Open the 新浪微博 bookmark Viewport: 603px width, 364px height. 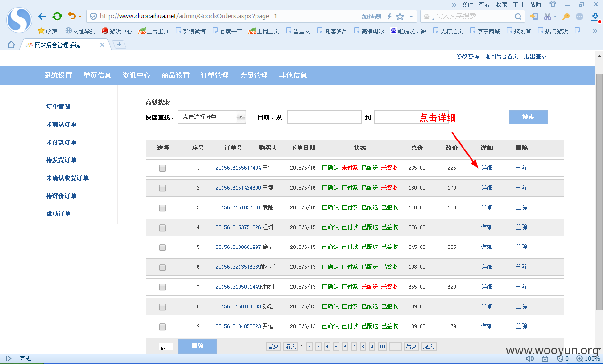pos(190,31)
